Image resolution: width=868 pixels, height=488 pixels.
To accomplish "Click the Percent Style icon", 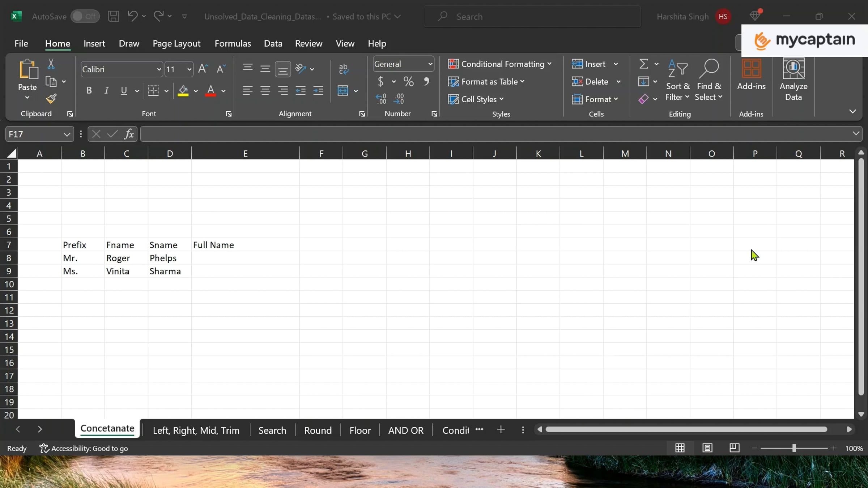I will pyautogui.click(x=408, y=81).
